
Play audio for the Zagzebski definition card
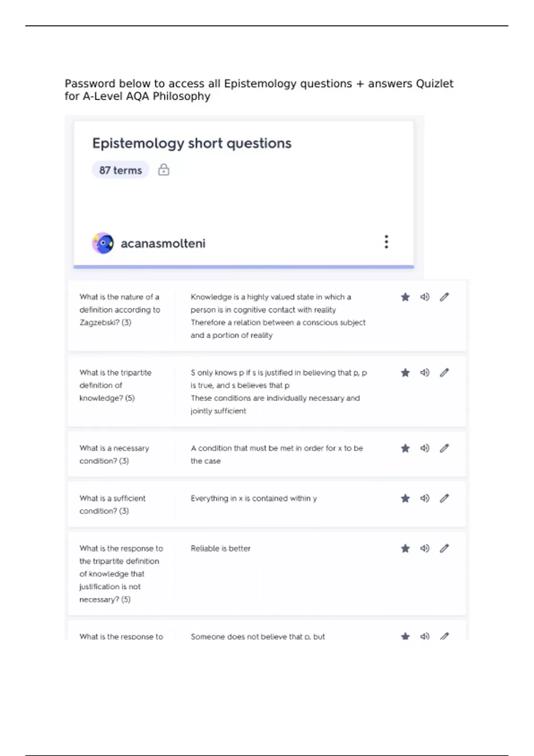tap(425, 297)
